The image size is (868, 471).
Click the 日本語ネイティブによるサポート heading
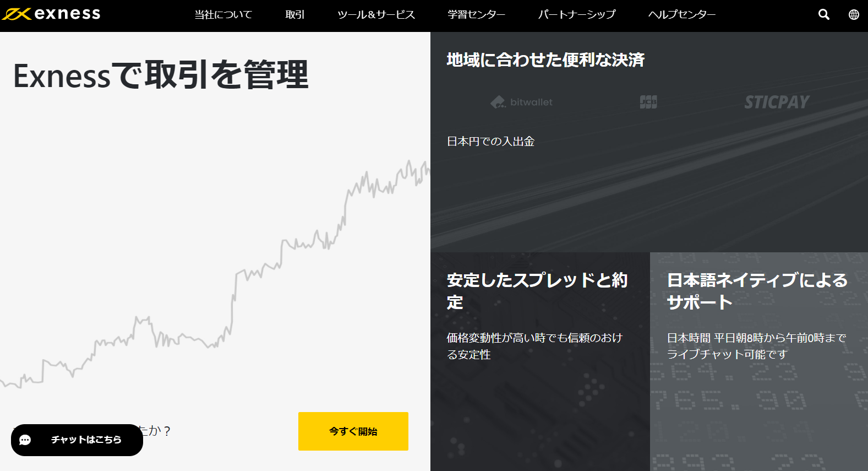click(757, 291)
